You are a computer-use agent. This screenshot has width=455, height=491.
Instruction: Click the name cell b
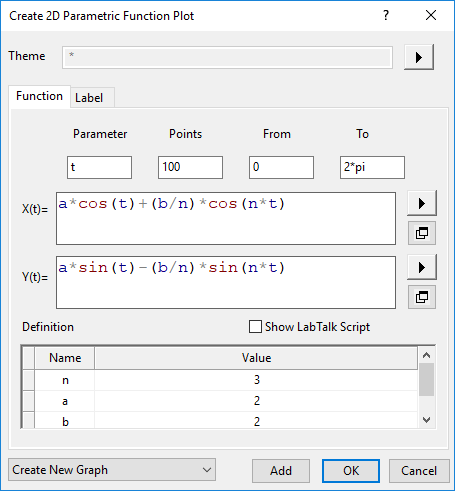[65, 421]
